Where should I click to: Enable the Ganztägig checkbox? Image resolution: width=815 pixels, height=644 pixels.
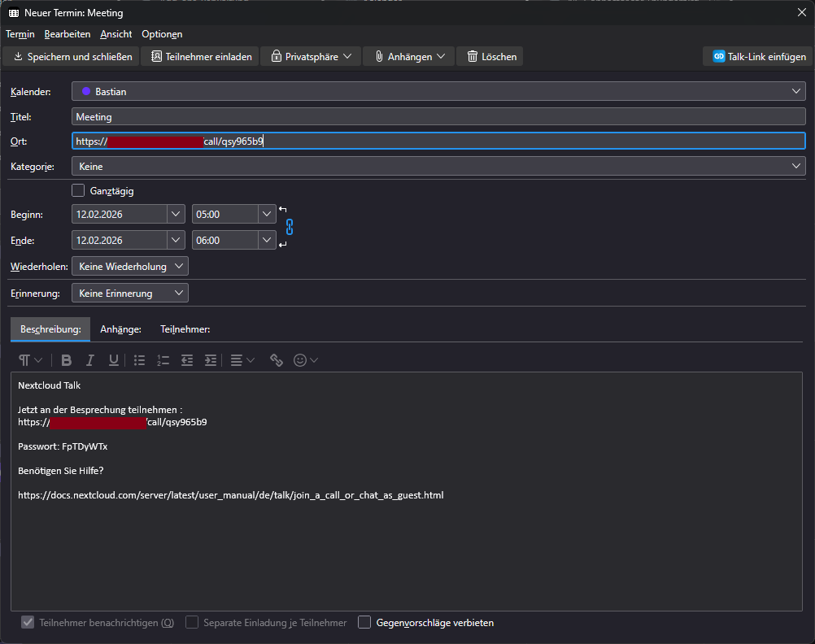(78, 191)
